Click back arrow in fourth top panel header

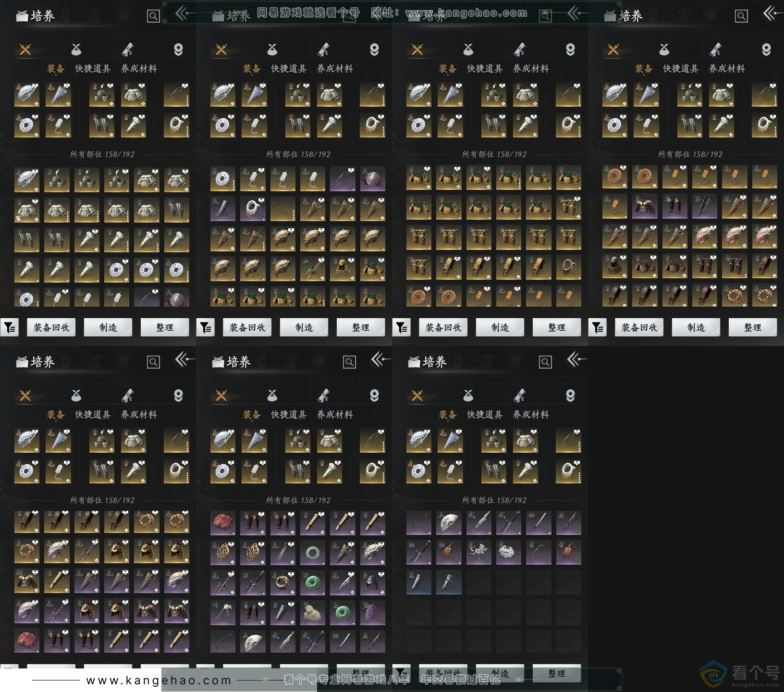(x=772, y=13)
